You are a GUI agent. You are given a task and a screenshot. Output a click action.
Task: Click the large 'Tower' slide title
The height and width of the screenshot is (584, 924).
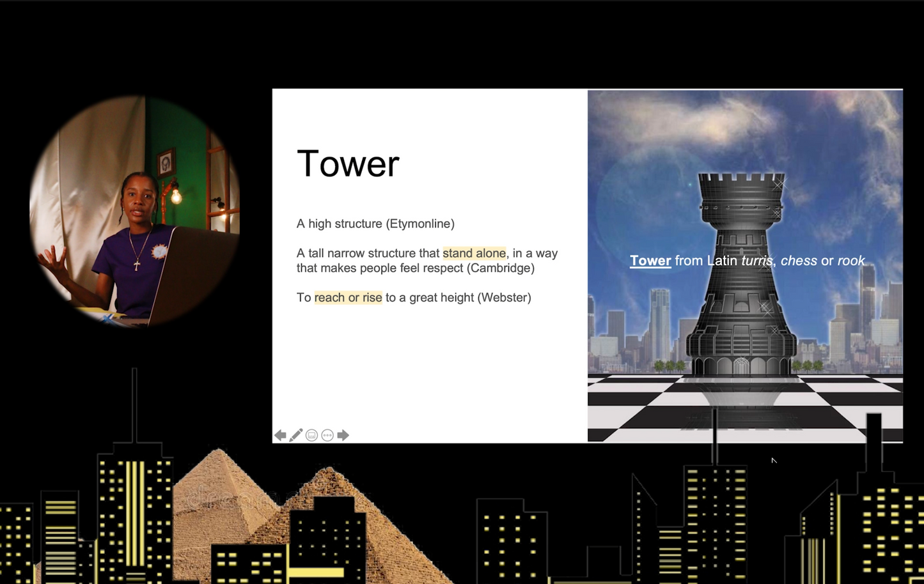[x=348, y=164]
